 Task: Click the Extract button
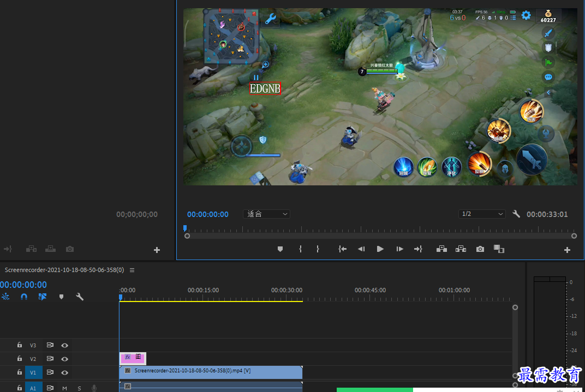point(461,249)
